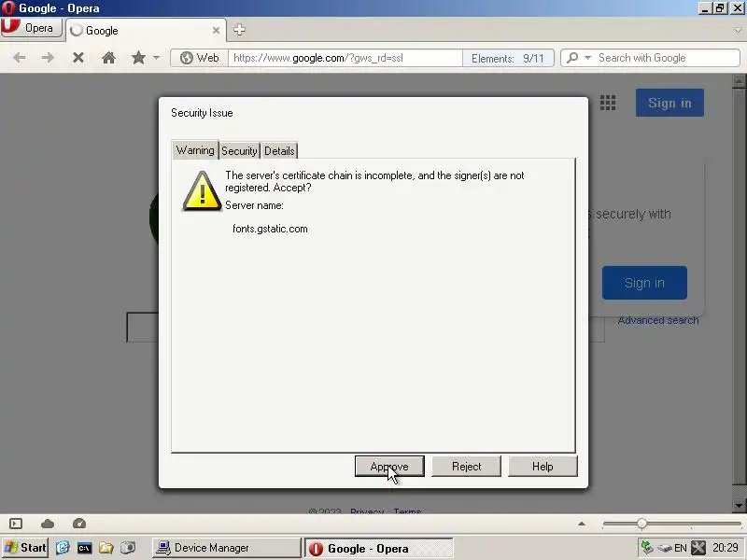Open Opera Link cloud icon
Image resolution: width=747 pixels, height=560 pixels.
(48, 524)
